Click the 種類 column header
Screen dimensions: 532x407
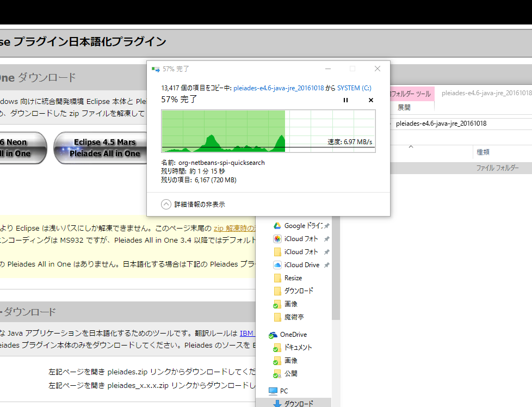coord(483,152)
